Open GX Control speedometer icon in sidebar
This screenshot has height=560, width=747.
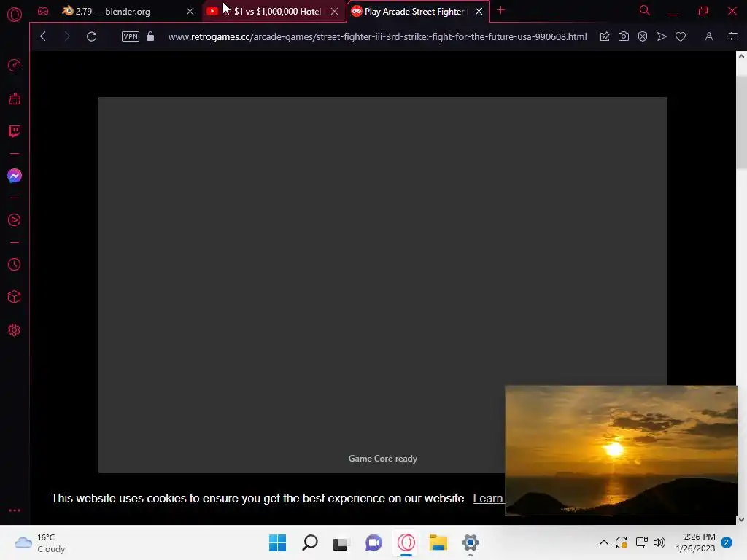[x=15, y=65]
